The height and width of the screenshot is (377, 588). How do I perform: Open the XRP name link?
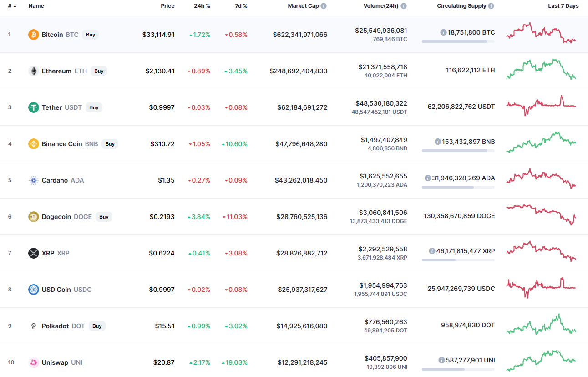tap(48, 253)
